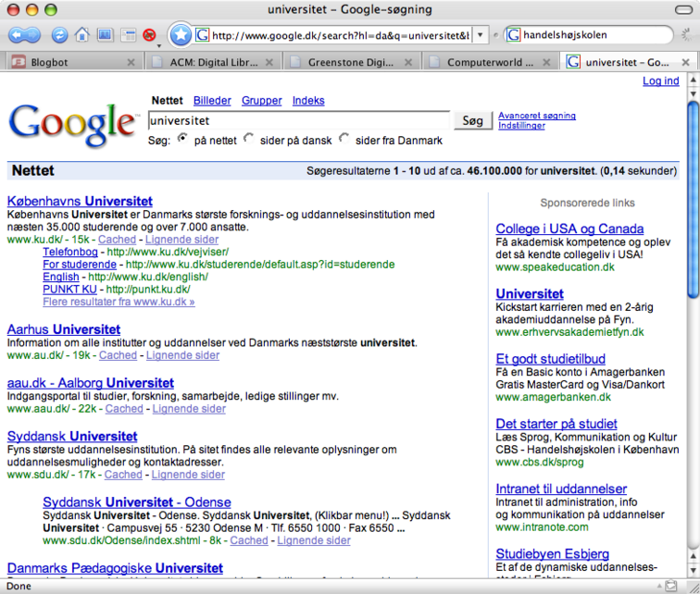Click the Google icon in the search field
This screenshot has width=700, height=594.
click(x=513, y=35)
